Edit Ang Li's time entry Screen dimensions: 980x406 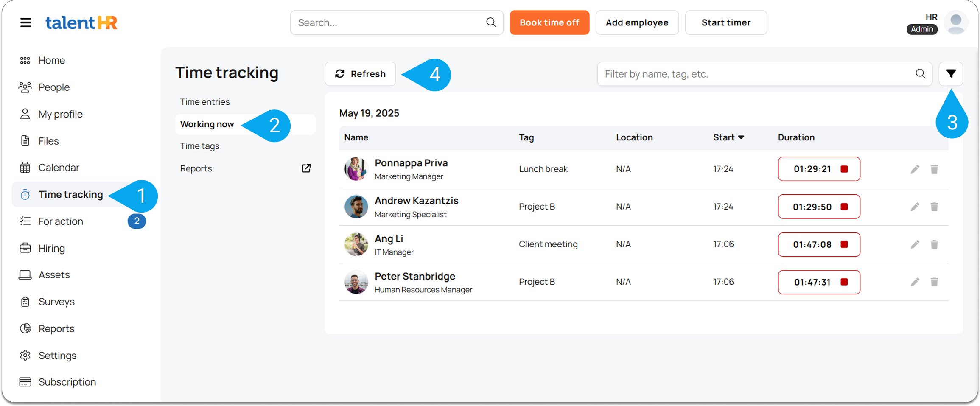click(x=915, y=244)
